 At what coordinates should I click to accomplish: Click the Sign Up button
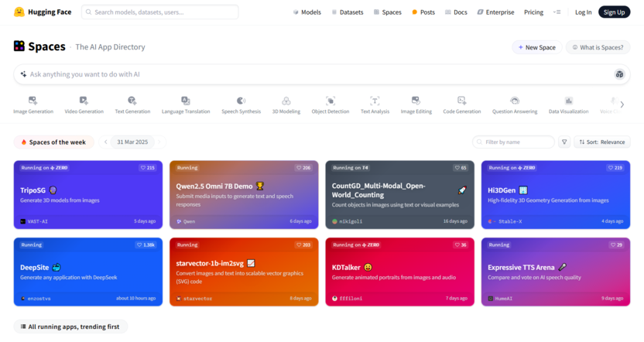pos(614,12)
